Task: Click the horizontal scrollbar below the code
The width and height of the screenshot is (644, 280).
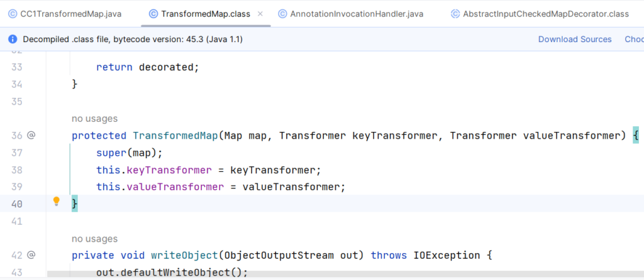Action: 314,274
